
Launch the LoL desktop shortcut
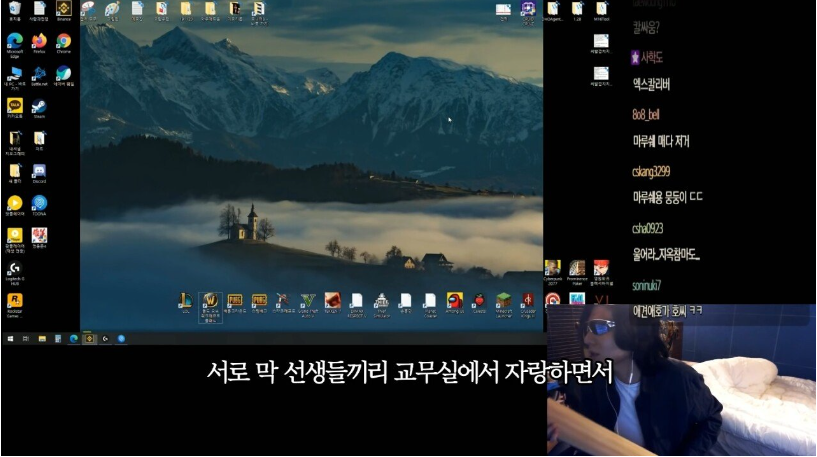tap(185, 303)
